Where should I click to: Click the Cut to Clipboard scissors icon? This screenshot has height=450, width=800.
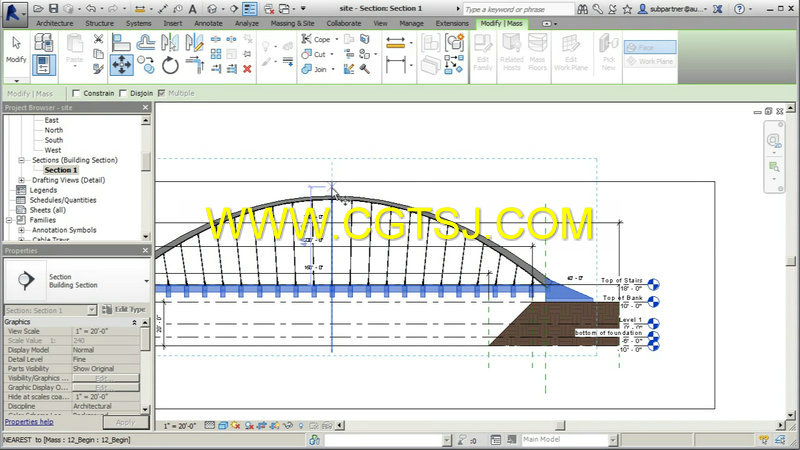98,39
